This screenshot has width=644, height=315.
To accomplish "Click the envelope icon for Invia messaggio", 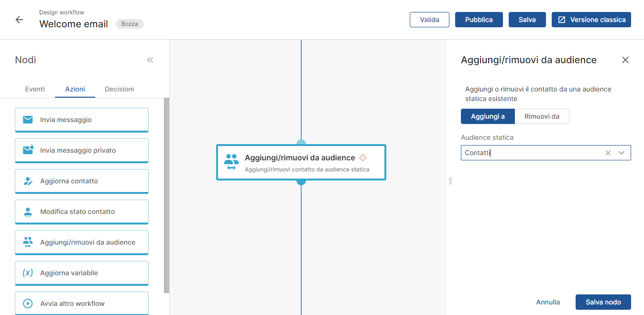I will (x=28, y=120).
